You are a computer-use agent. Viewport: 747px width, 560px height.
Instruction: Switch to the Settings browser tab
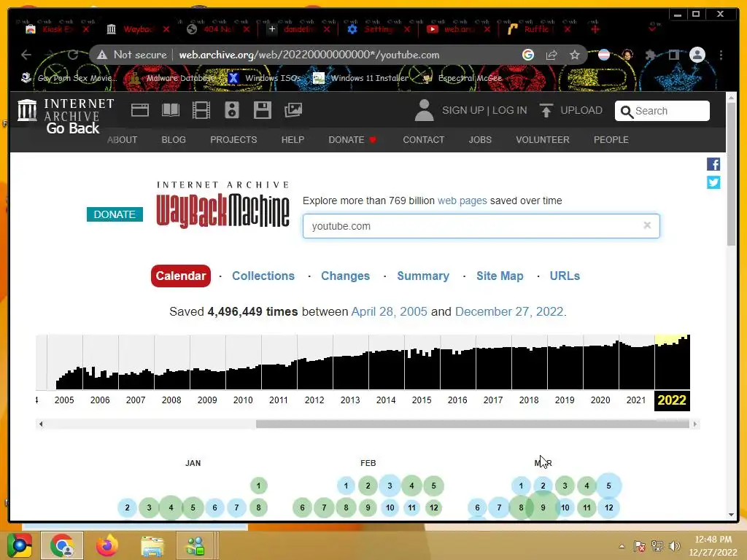tap(379, 29)
